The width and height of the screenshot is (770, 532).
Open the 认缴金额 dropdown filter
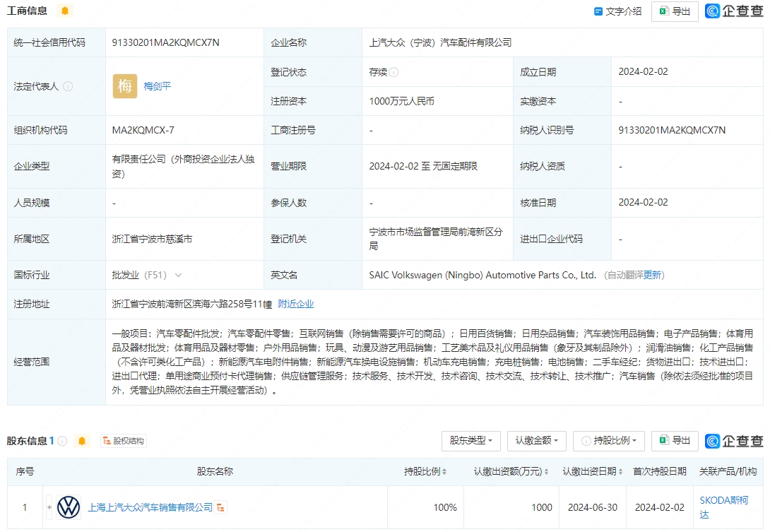pos(537,441)
